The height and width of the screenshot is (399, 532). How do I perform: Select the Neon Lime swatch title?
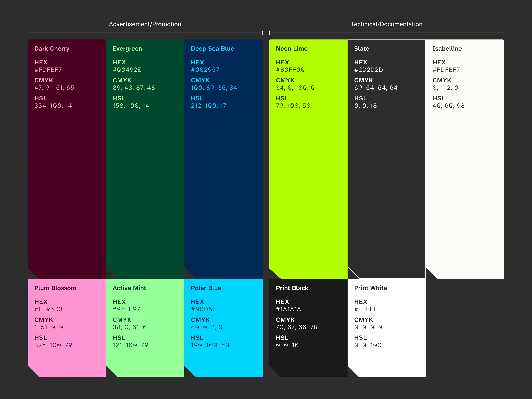(292, 49)
